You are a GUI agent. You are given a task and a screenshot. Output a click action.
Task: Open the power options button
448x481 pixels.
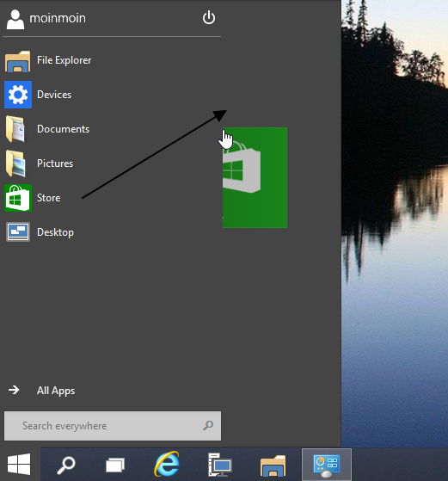coord(208,17)
